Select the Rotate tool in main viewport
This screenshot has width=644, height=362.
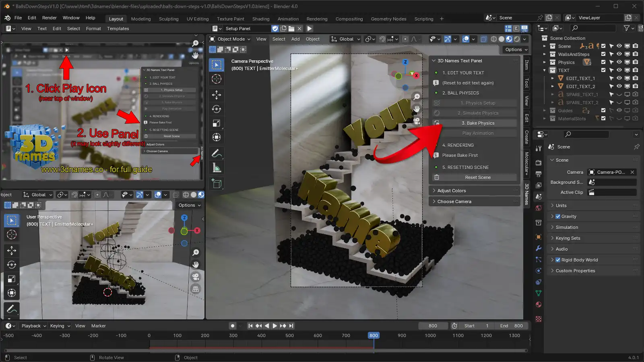(x=217, y=109)
